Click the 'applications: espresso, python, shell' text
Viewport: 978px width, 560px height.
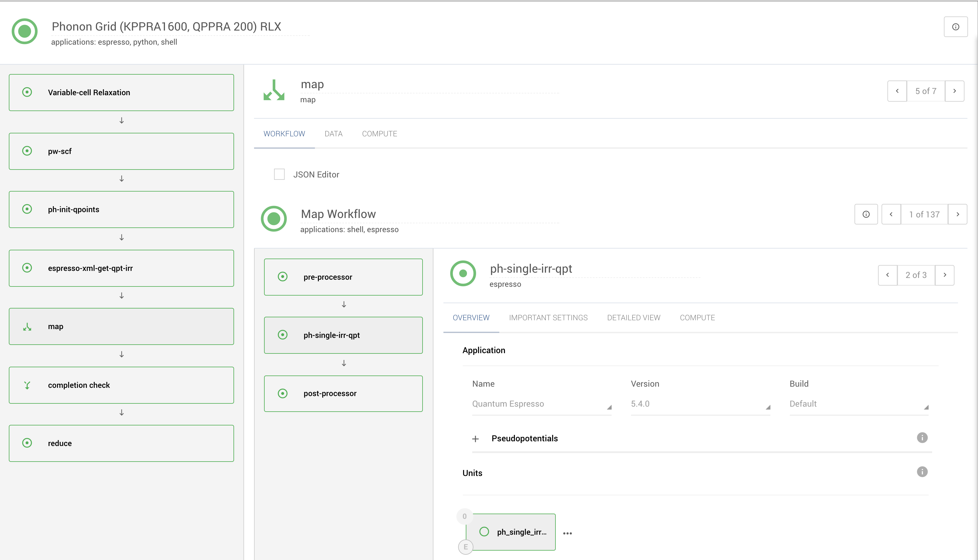pos(114,42)
